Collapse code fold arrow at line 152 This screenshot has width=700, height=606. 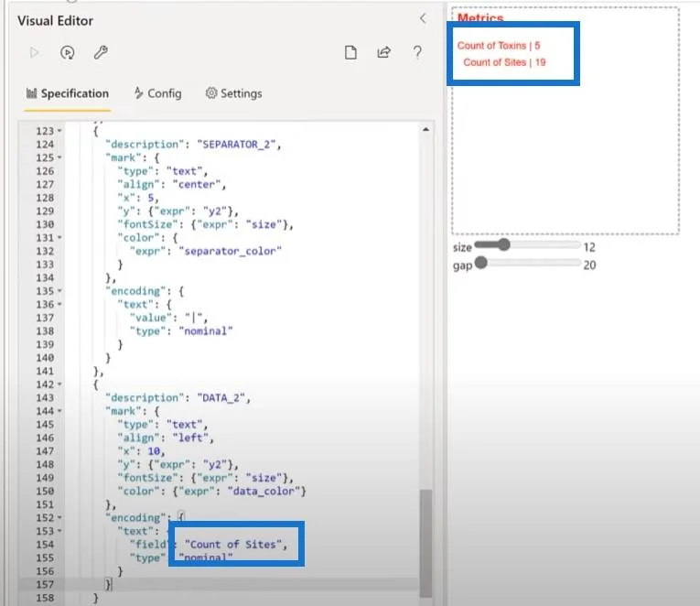[x=59, y=517]
